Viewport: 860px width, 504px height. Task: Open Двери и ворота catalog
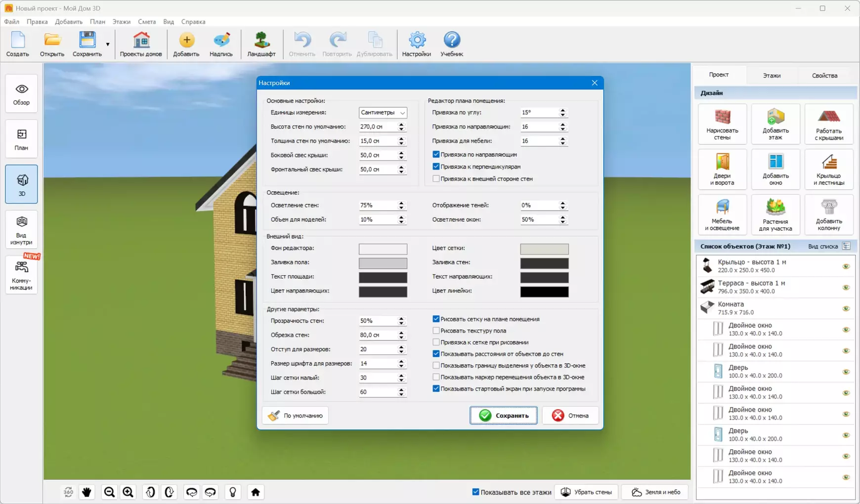click(722, 169)
